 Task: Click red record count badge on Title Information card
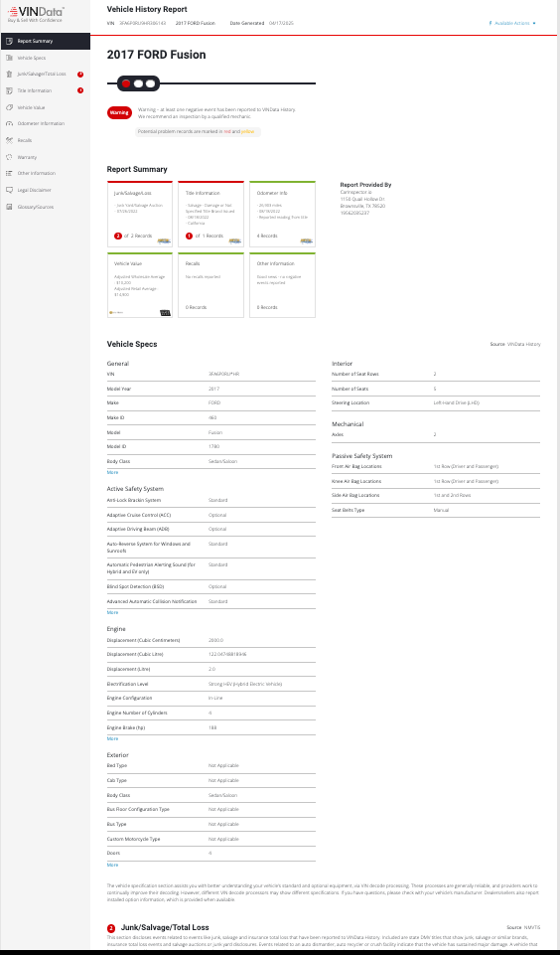coord(190,236)
